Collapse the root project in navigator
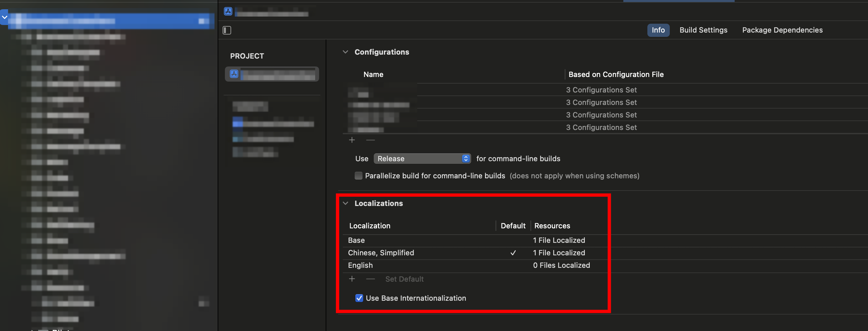868x331 pixels. 5,17
